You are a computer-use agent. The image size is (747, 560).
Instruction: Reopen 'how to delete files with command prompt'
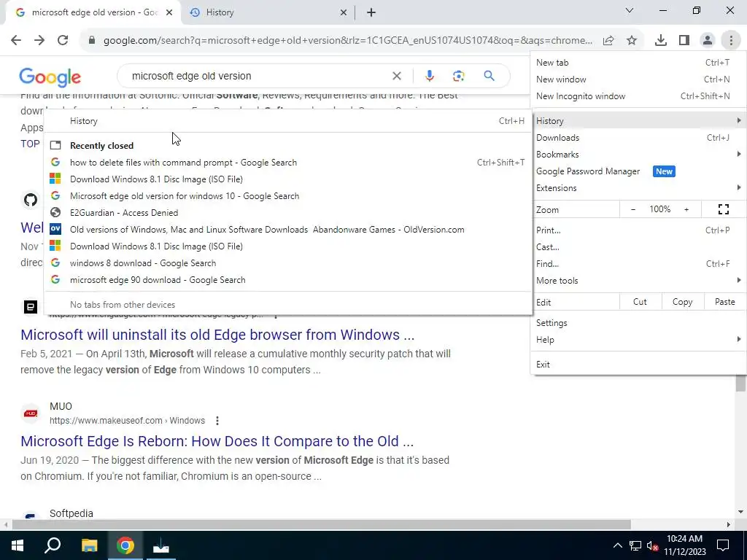(287, 163)
